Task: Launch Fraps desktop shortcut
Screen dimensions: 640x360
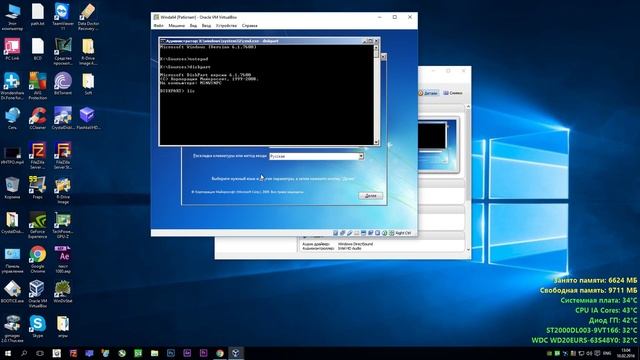Action: 38,188
